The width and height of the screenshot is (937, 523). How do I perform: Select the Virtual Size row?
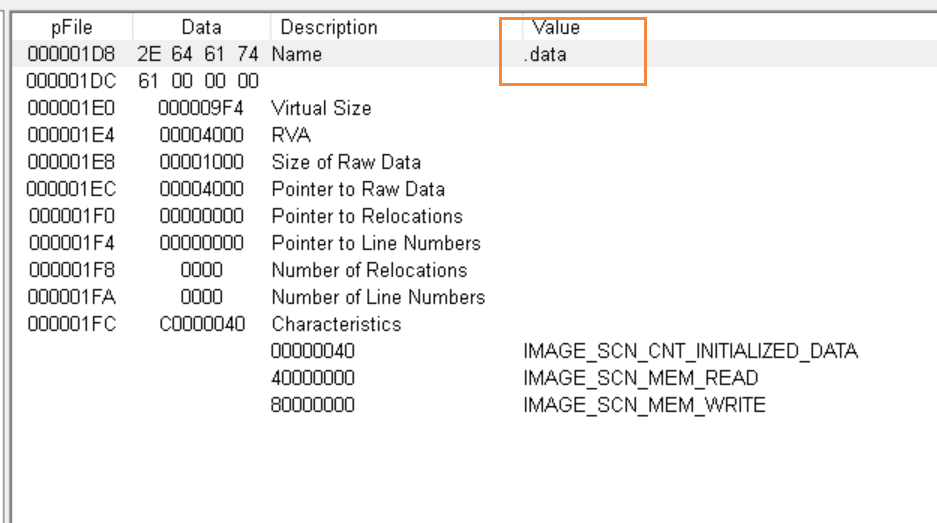point(474,108)
